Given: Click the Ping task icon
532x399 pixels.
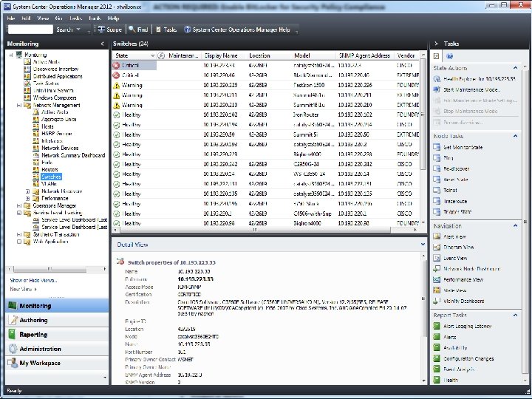Looking at the screenshot, I should coord(437,158).
